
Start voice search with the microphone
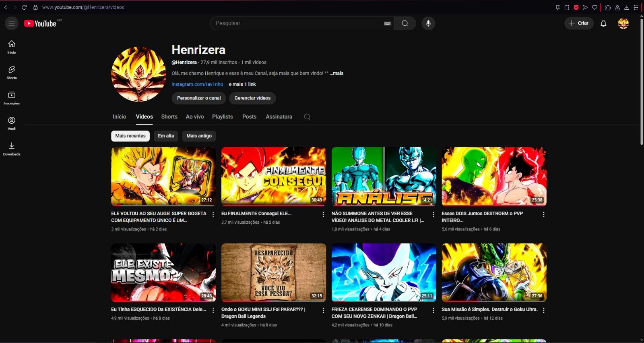(428, 23)
